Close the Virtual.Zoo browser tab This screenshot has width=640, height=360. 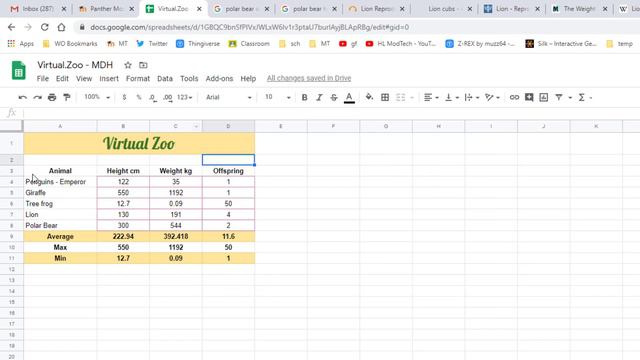[199, 9]
